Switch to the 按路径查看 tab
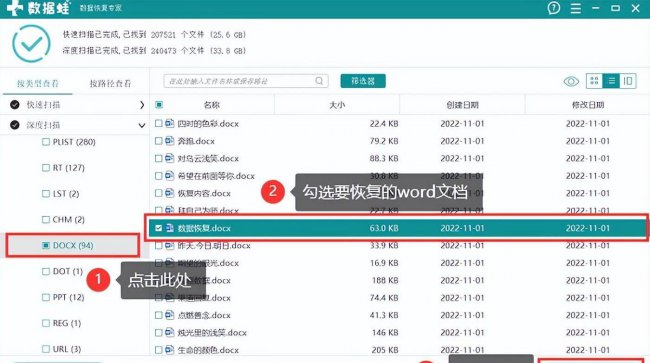Viewport: 650px width, 363px height. click(110, 83)
